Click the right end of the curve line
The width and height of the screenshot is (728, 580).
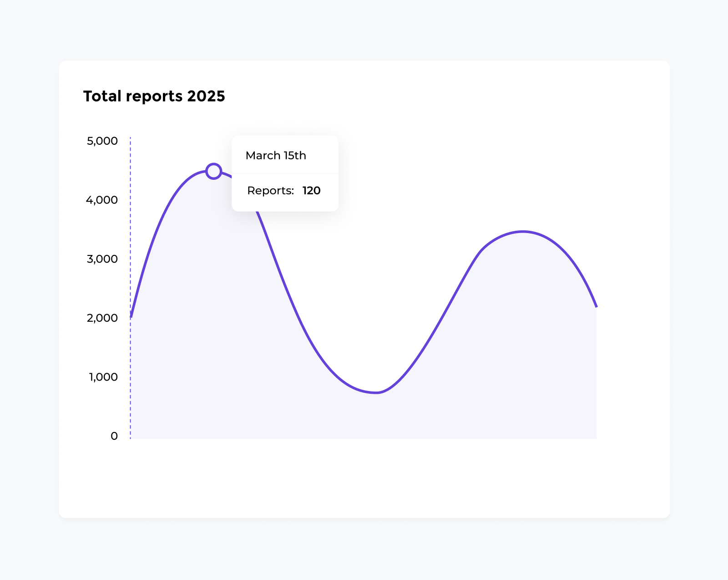click(x=596, y=306)
